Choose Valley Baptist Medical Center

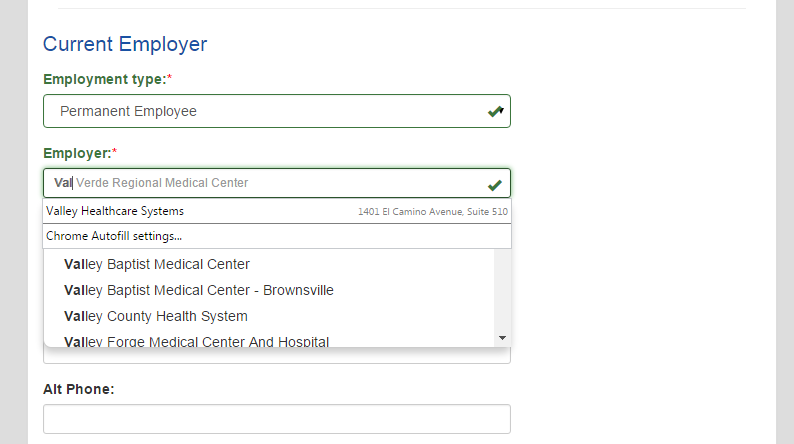pyautogui.click(x=156, y=264)
